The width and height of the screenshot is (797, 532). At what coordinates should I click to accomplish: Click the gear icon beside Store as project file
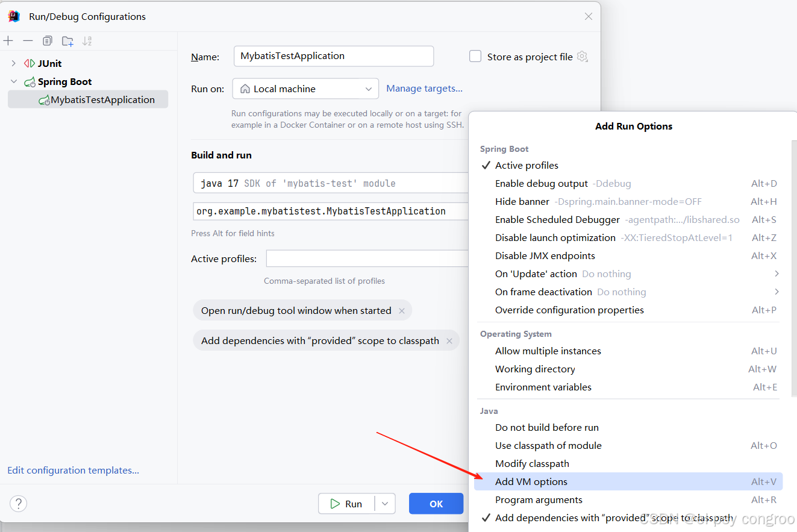pos(582,56)
